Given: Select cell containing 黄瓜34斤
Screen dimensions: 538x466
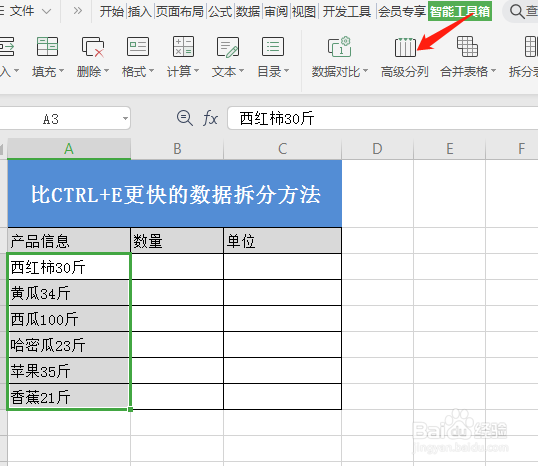Looking at the screenshot, I should [69, 293].
